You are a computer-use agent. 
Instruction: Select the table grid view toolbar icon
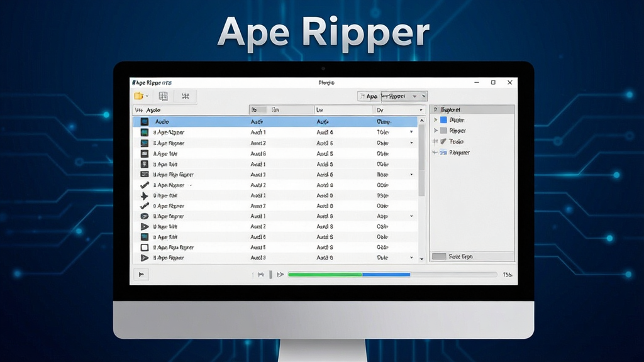163,96
